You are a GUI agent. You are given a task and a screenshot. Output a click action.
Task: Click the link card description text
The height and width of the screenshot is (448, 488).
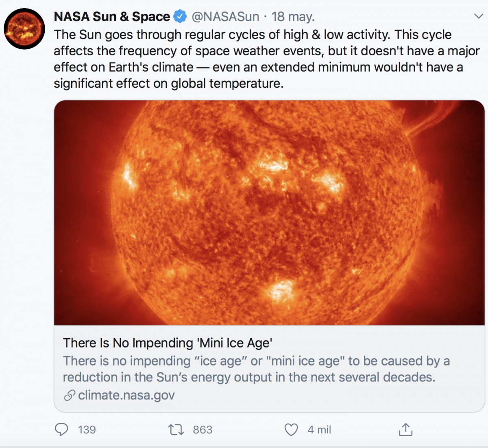coord(256,369)
